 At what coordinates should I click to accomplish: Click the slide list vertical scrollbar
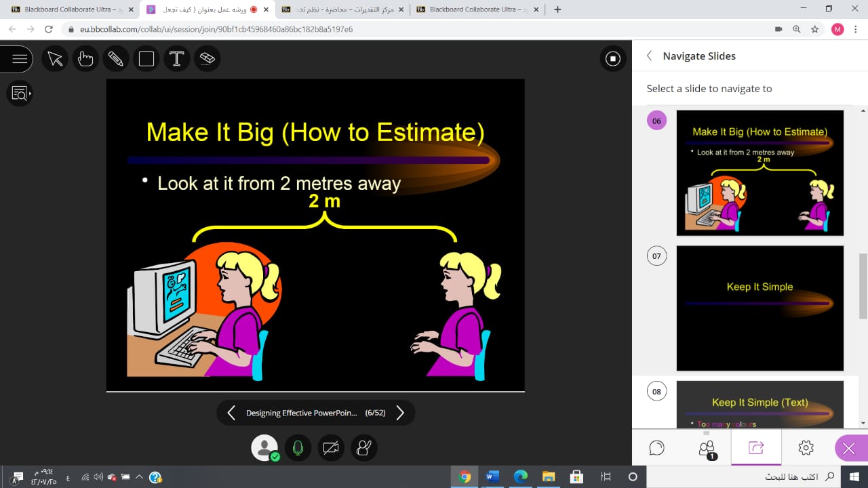pos(863,285)
